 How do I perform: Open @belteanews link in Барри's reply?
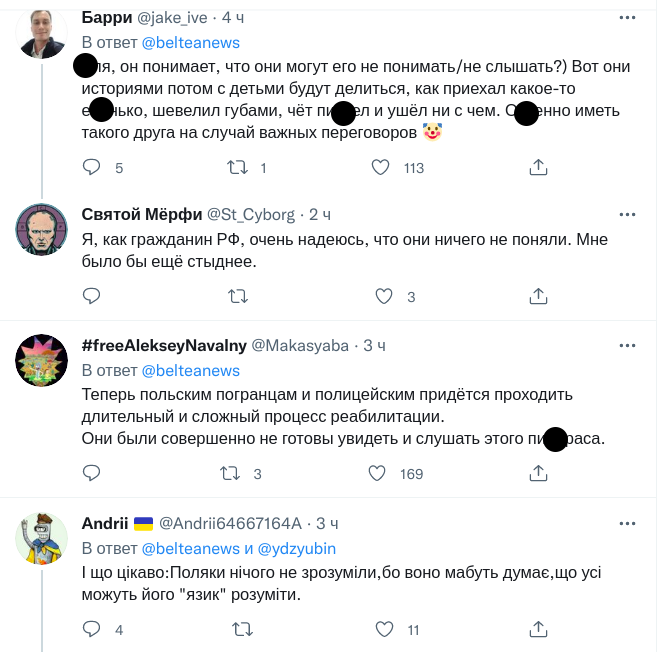[x=191, y=41]
